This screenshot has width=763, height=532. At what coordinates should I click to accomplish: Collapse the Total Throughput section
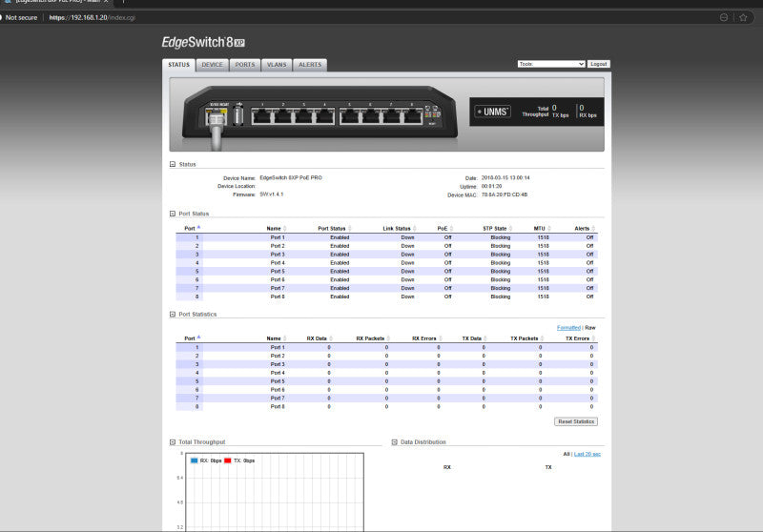[173, 442]
